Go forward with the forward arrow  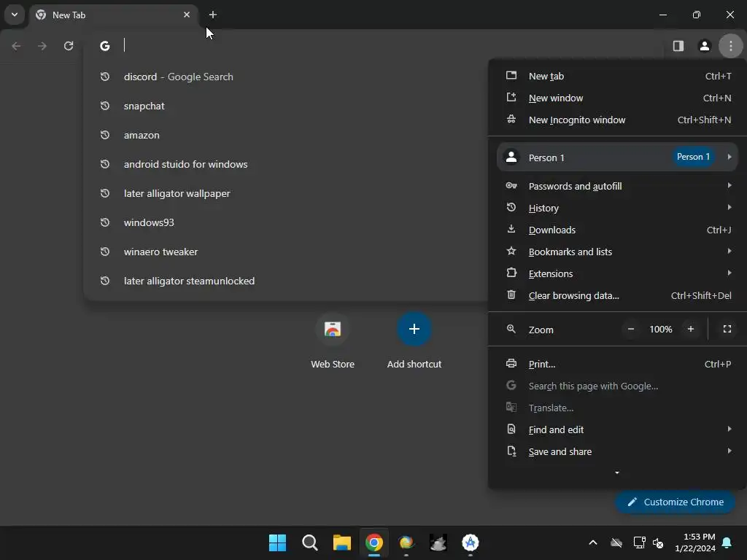click(42, 46)
